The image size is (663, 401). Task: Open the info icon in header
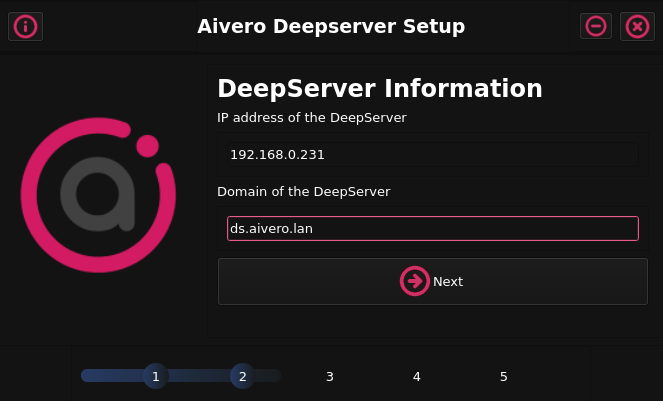click(25, 27)
